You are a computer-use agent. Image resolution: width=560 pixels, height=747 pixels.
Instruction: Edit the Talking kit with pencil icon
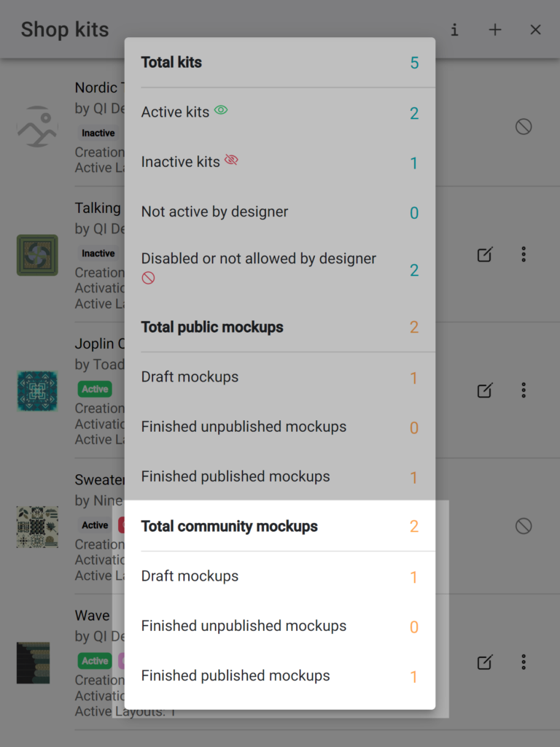(x=485, y=255)
